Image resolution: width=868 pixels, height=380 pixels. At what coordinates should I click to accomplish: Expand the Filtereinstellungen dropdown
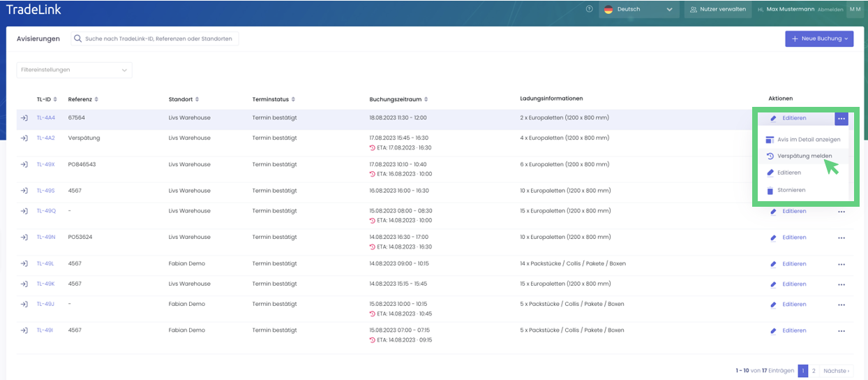(74, 70)
